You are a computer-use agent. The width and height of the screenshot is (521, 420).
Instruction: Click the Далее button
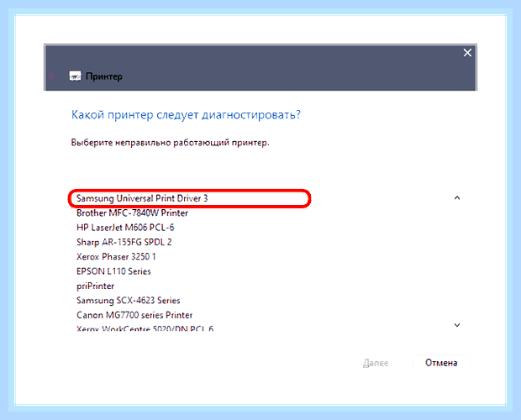pyautogui.click(x=376, y=363)
